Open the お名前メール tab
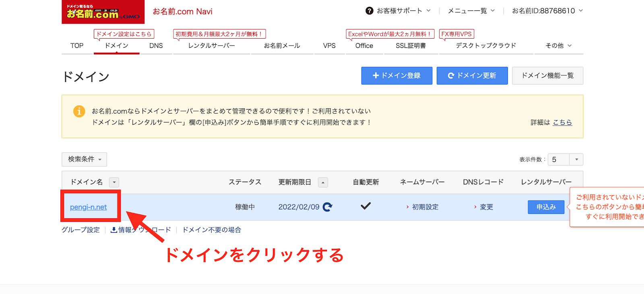644x294 pixels. [282, 46]
